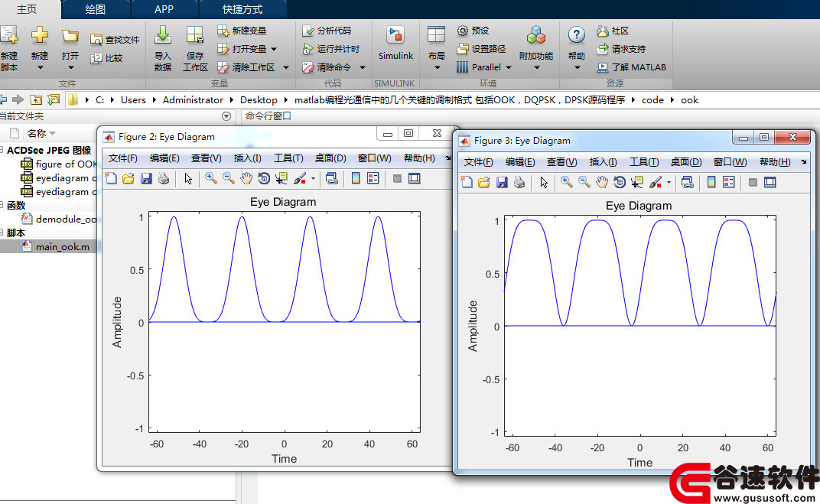Switch to the 快捷方式 tab
This screenshot has height=504, width=820.
(x=242, y=9)
